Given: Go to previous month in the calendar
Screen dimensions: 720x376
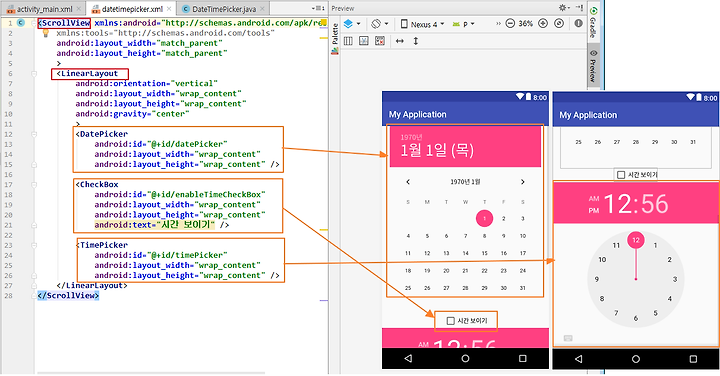Looking at the screenshot, I should coord(408,182).
